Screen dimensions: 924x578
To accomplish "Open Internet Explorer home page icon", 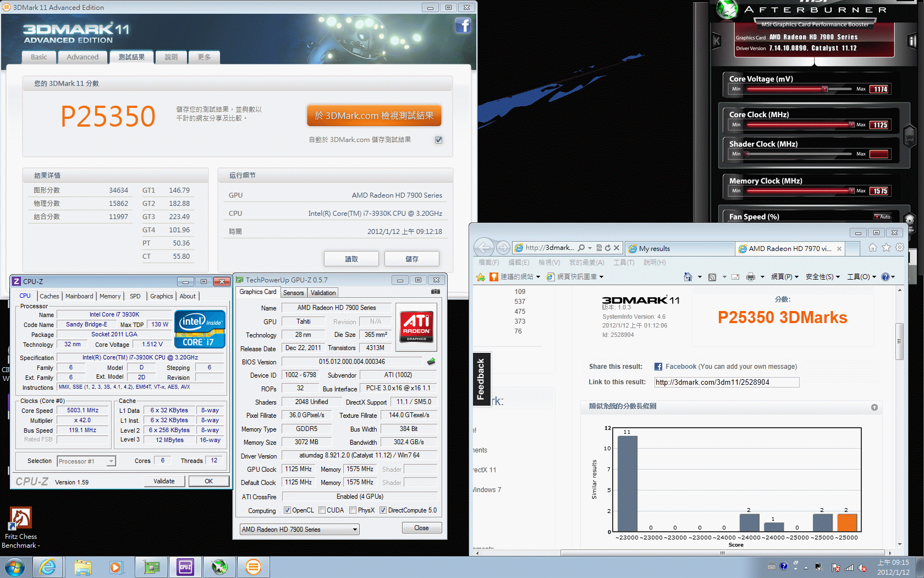I will click(x=873, y=248).
